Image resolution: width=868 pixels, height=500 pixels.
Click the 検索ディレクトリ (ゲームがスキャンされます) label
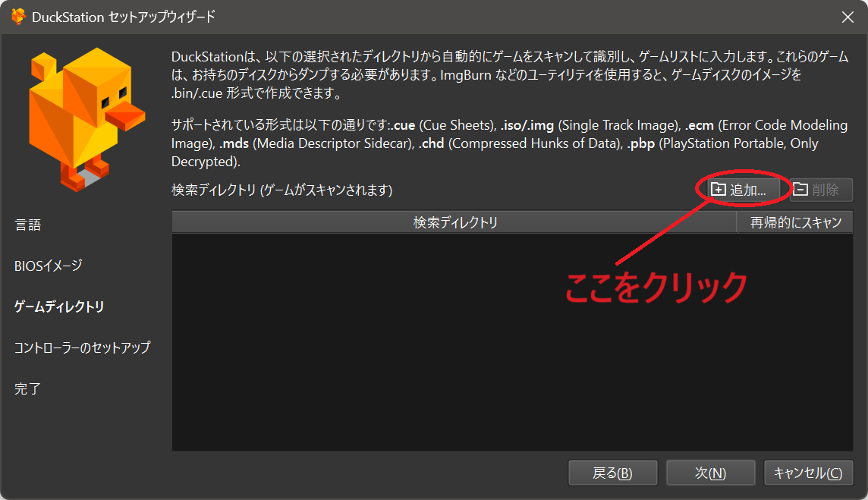pyautogui.click(x=281, y=190)
